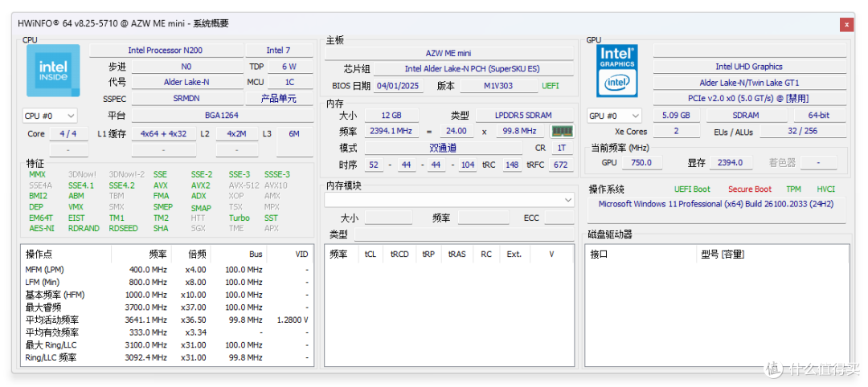Click the UEFI Boot status label
Image resolution: width=868 pixels, height=387 pixels.
pos(692,189)
